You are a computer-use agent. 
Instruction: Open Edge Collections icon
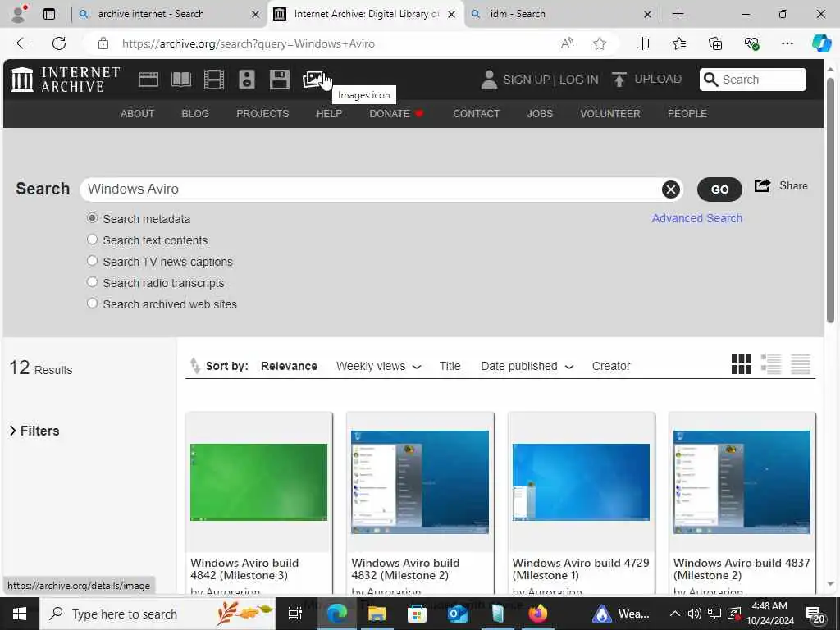click(x=715, y=43)
